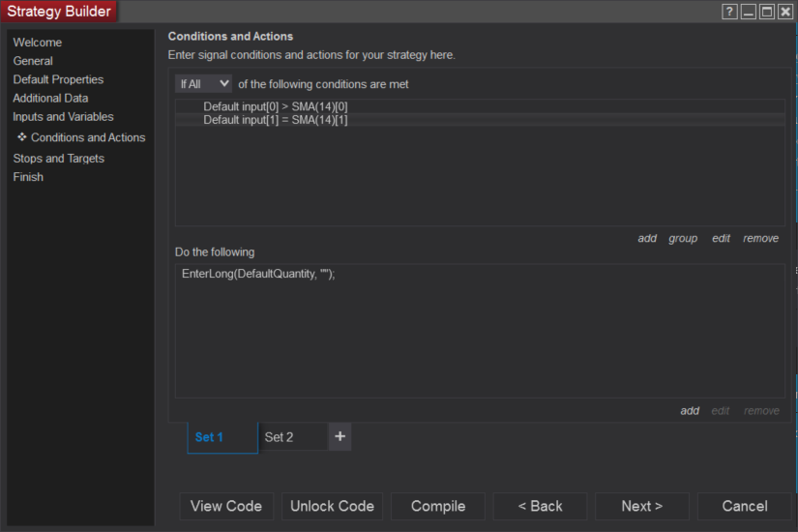Open the If All dropdown
The height and width of the screenshot is (532, 798).
pyautogui.click(x=203, y=84)
